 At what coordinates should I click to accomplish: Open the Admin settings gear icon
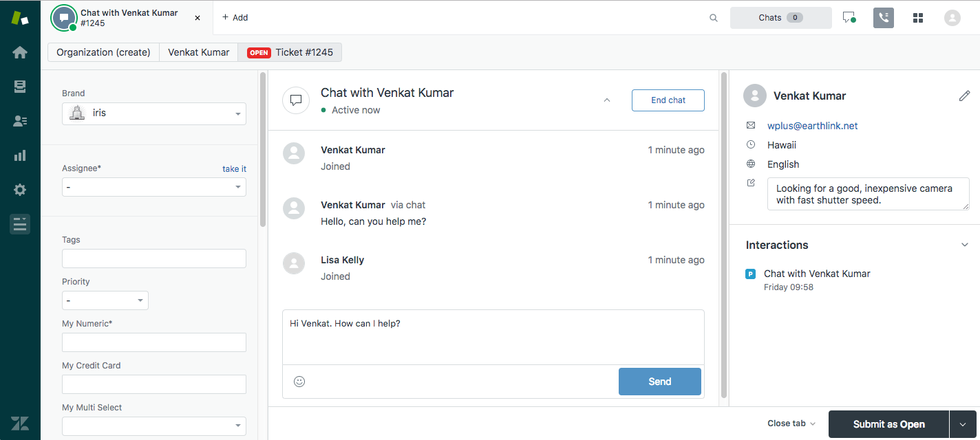click(19, 189)
